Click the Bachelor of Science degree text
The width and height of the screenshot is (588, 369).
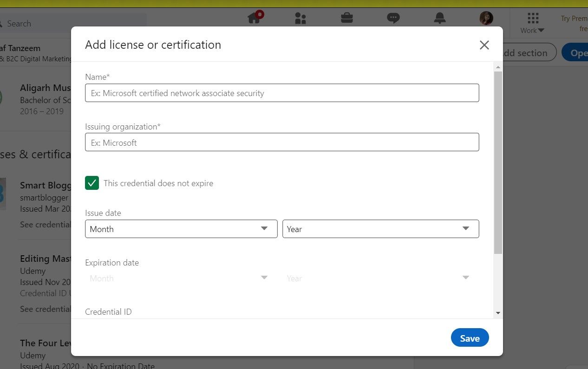pos(46,100)
